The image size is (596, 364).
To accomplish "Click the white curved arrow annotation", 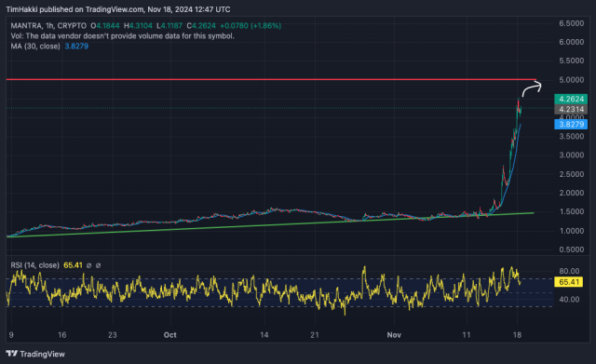I will pyautogui.click(x=532, y=89).
